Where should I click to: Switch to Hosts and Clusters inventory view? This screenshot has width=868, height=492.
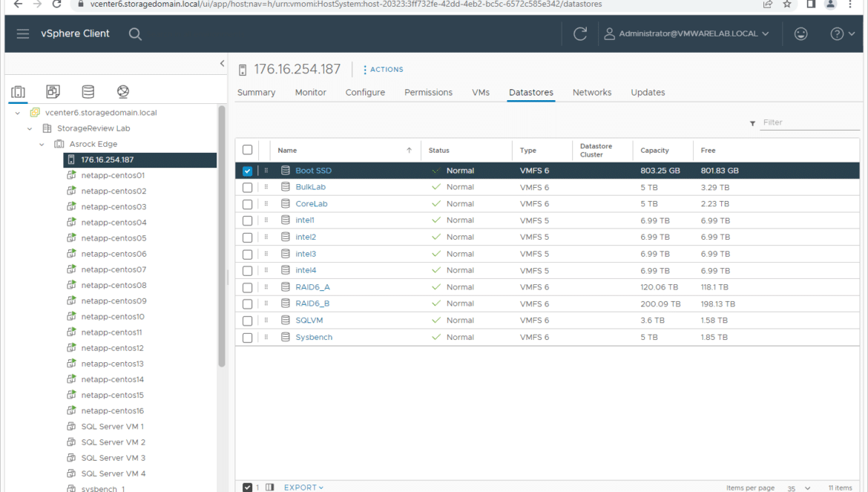19,91
